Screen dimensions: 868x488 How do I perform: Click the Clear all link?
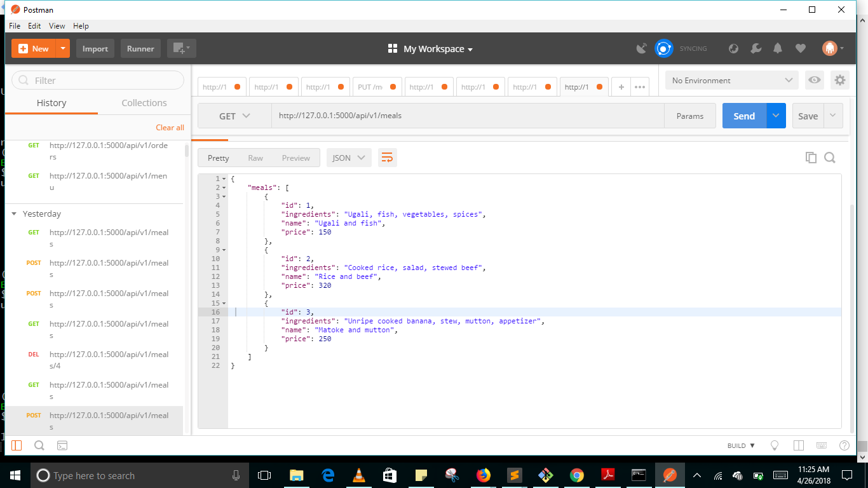170,127
